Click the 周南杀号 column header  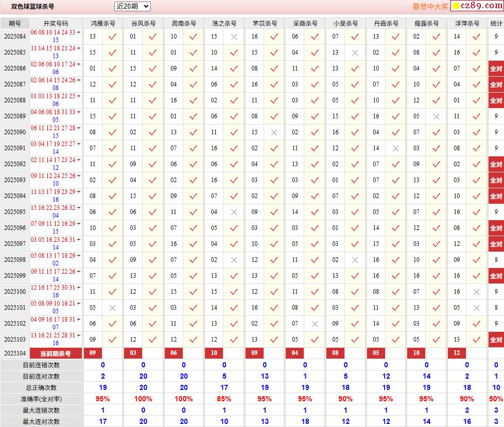[x=184, y=24]
